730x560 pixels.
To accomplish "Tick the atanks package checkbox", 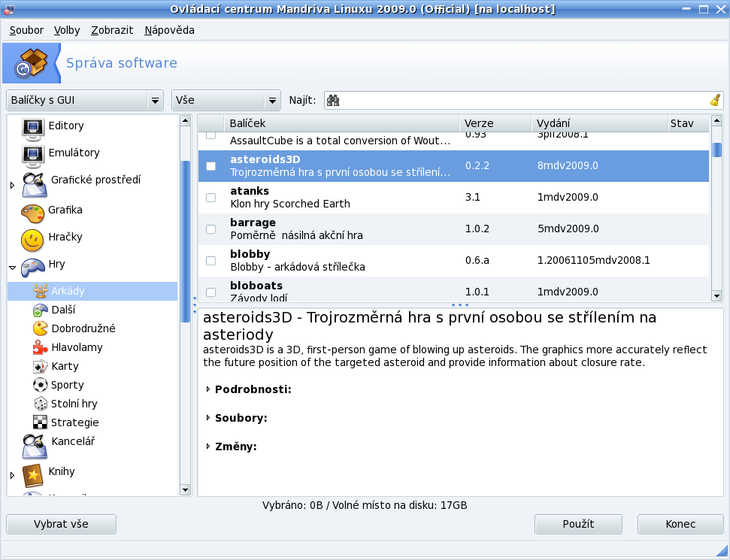I will point(211,198).
